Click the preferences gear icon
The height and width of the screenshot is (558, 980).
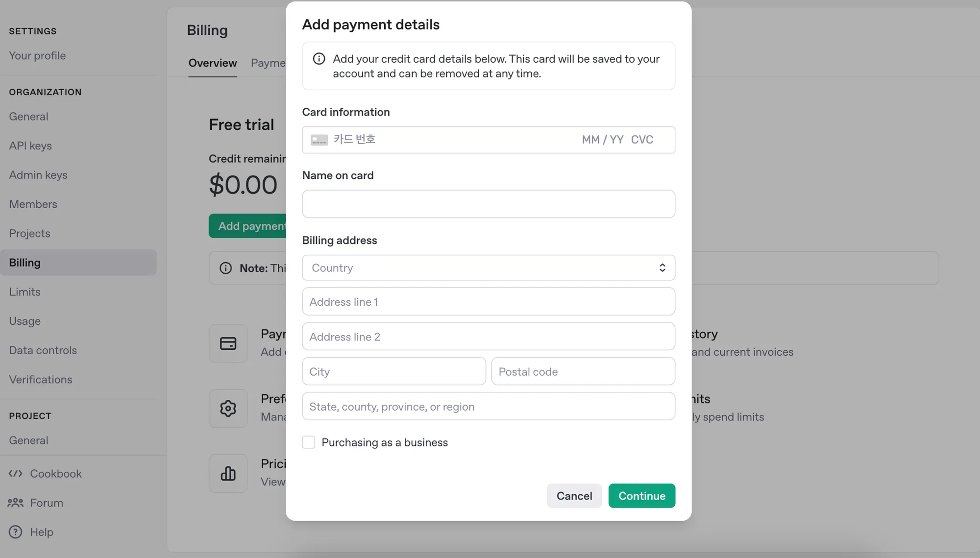point(228,408)
